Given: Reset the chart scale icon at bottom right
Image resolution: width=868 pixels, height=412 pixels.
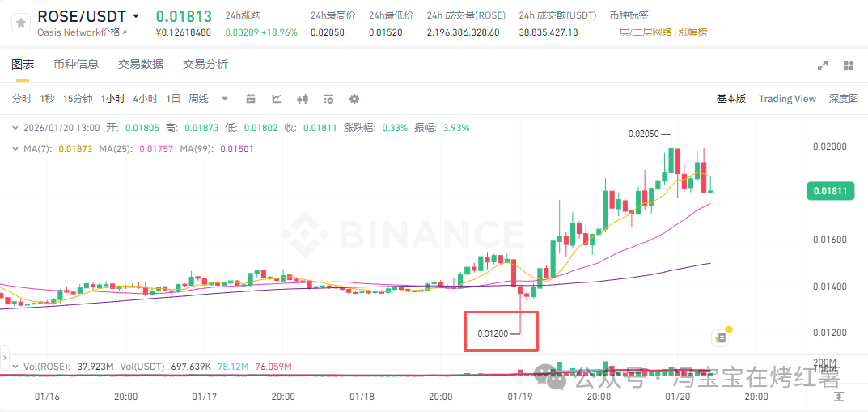Looking at the screenshot, I should pos(839,397).
